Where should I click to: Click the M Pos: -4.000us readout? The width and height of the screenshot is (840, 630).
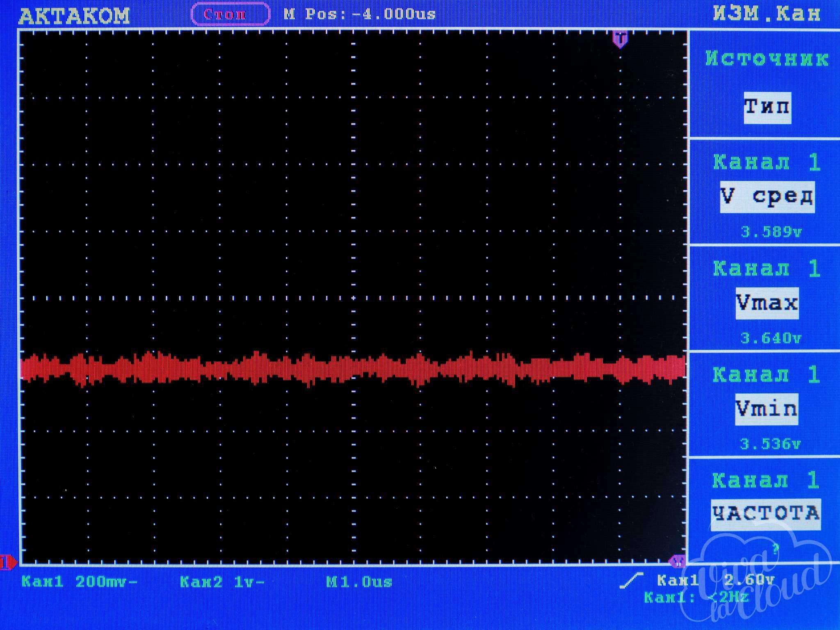point(360,15)
